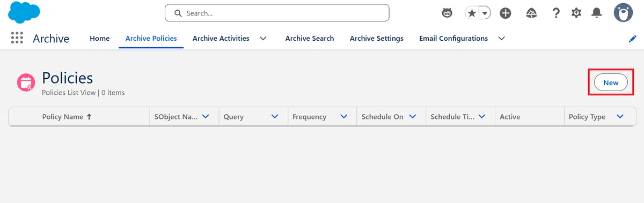Open the Setup gear icon
Screen dimensions: 644x203
coord(576,13)
